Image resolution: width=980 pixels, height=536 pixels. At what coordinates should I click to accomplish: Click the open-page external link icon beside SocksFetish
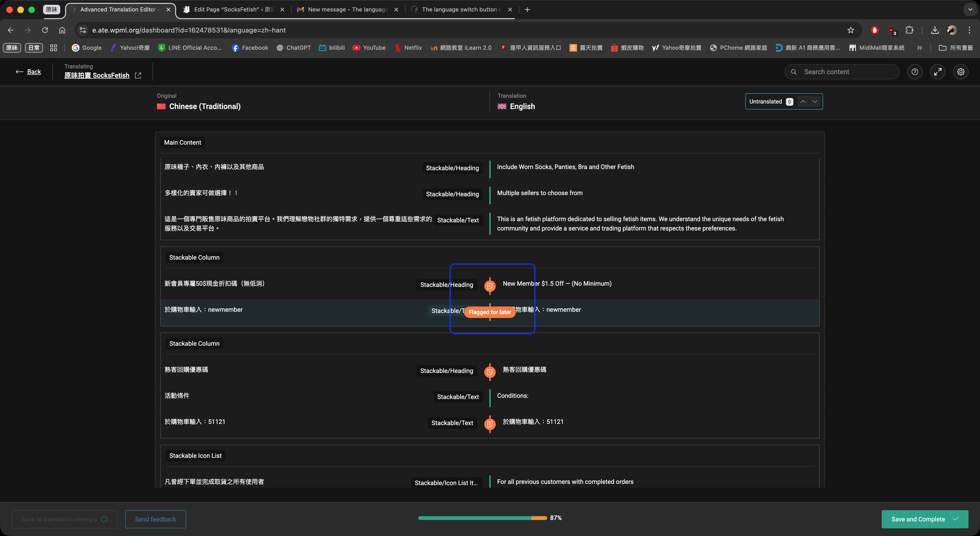138,76
